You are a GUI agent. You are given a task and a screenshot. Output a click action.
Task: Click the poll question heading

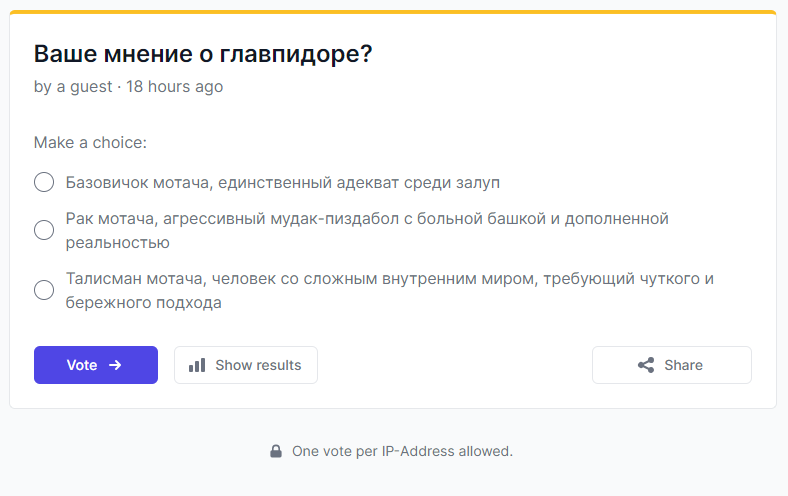pyautogui.click(x=203, y=54)
